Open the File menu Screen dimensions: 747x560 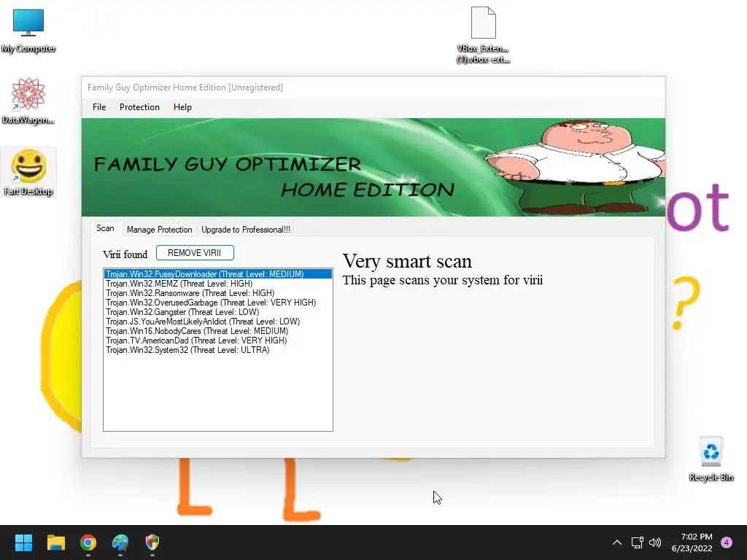tap(99, 107)
